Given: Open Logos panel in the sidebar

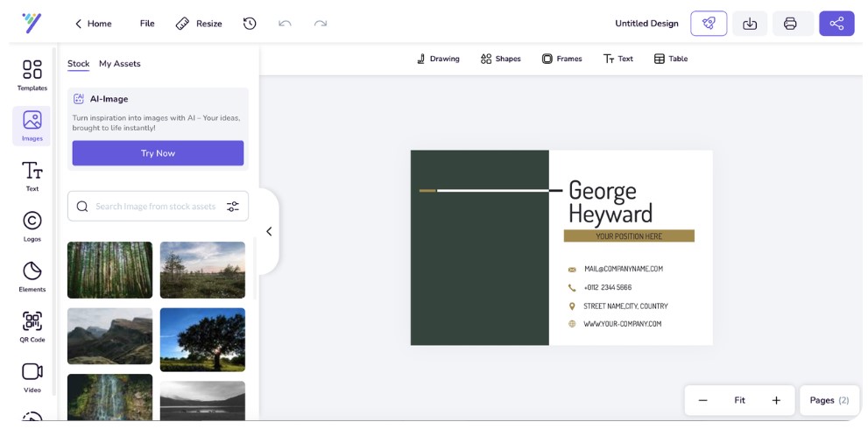Looking at the screenshot, I should pos(32,227).
